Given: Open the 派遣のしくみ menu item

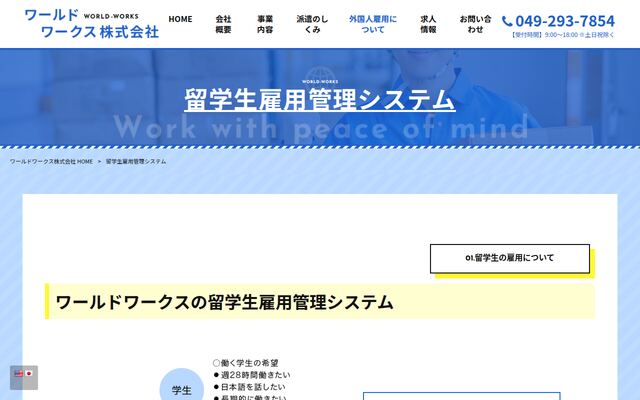Looking at the screenshot, I should [x=312, y=24].
